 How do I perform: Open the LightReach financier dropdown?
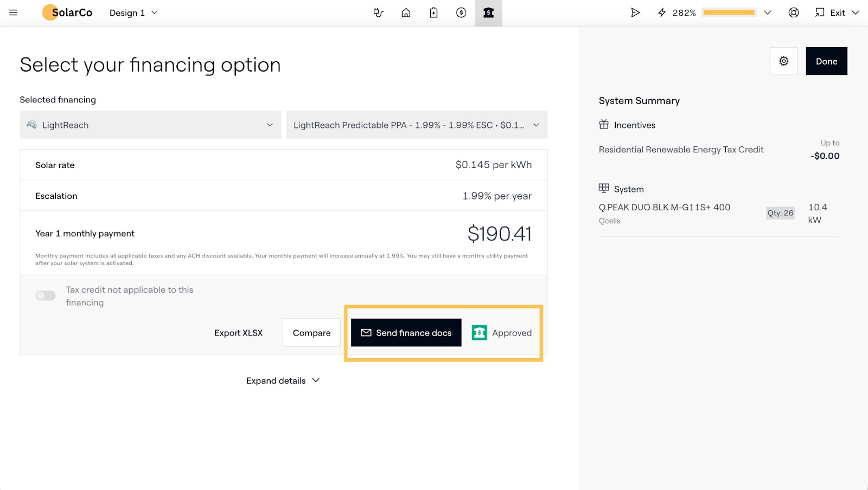coord(150,125)
